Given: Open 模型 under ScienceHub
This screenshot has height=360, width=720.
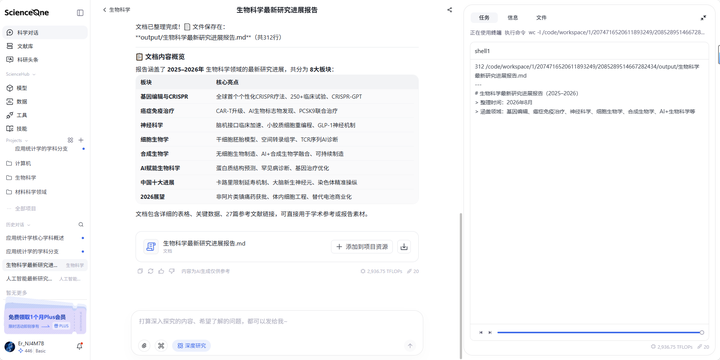Looking at the screenshot, I should 45,88.
